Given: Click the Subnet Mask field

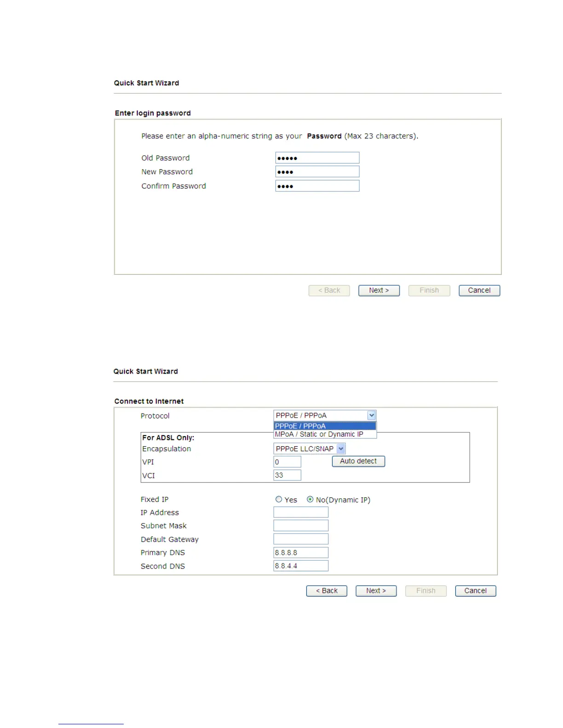Looking at the screenshot, I should 301,526.
